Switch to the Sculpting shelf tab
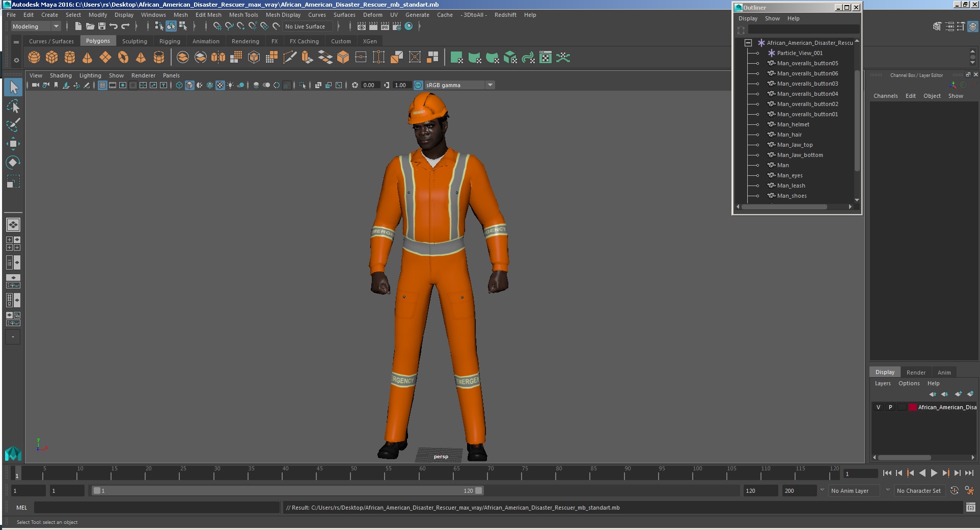This screenshot has width=980, height=530. click(x=134, y=41)
